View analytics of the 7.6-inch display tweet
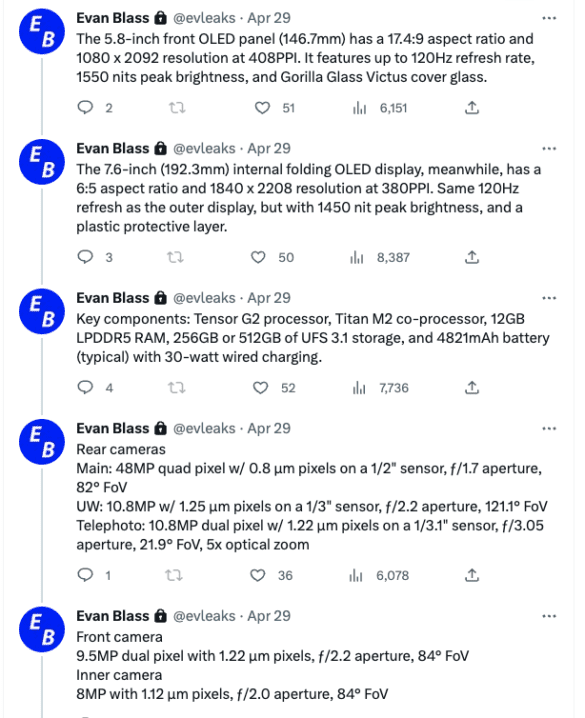The image size is (585, 718). (357, 257)
